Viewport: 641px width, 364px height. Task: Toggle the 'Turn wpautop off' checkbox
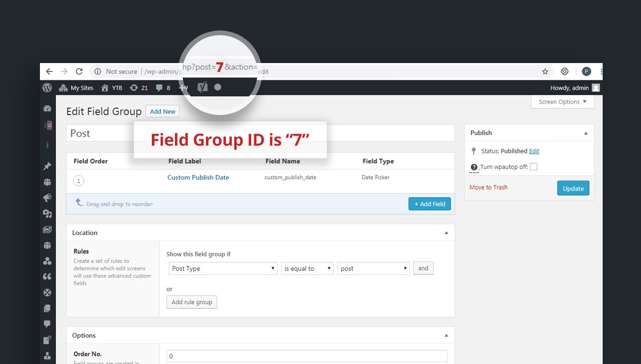point(533,167)
